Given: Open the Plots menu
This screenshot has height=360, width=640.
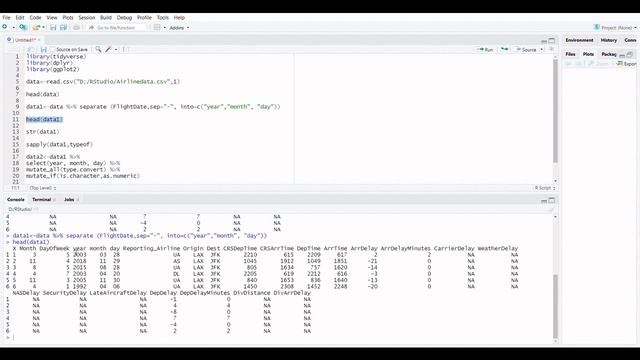Looking at the screenshot, I should [68, 18].
